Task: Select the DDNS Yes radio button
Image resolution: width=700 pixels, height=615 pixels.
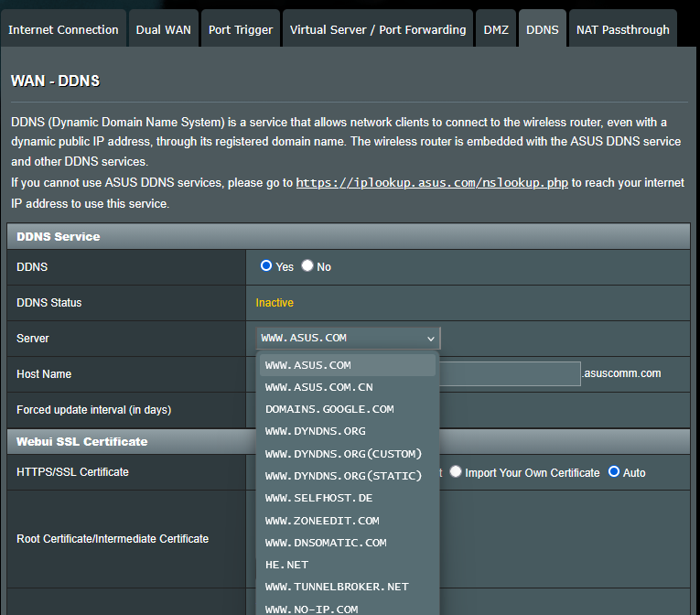Action: coord(266,266)
